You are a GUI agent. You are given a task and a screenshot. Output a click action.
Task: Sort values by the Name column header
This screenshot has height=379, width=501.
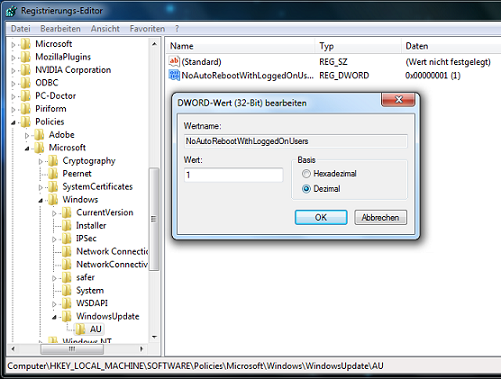point(240,46)
